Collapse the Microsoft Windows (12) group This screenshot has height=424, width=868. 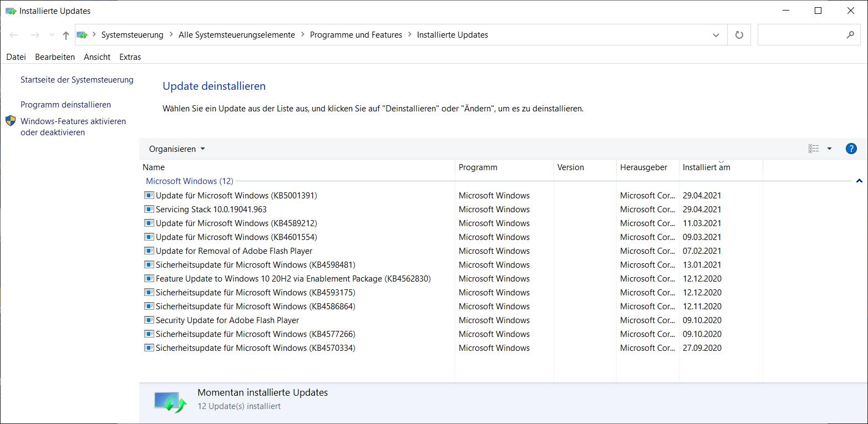pyautogui.click(x=859, y=181)
